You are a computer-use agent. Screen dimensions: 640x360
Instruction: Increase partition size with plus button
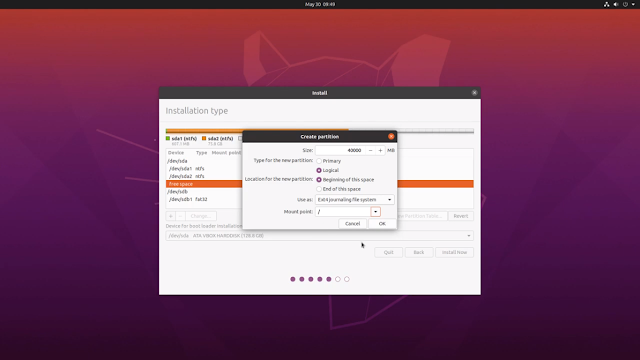380,150
